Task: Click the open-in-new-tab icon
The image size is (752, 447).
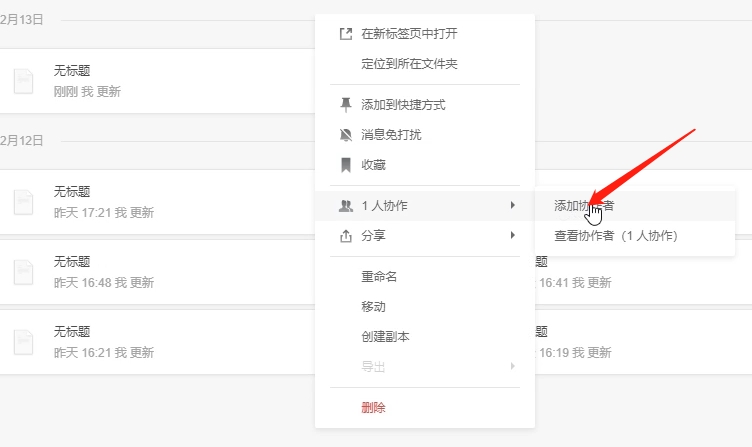Action: click(x=346, y=34)
